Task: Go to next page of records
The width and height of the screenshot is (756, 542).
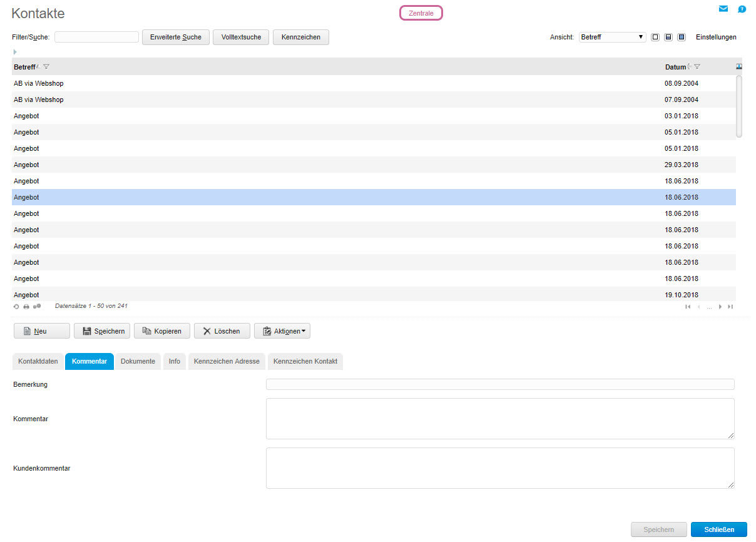Action: point(720,307)
